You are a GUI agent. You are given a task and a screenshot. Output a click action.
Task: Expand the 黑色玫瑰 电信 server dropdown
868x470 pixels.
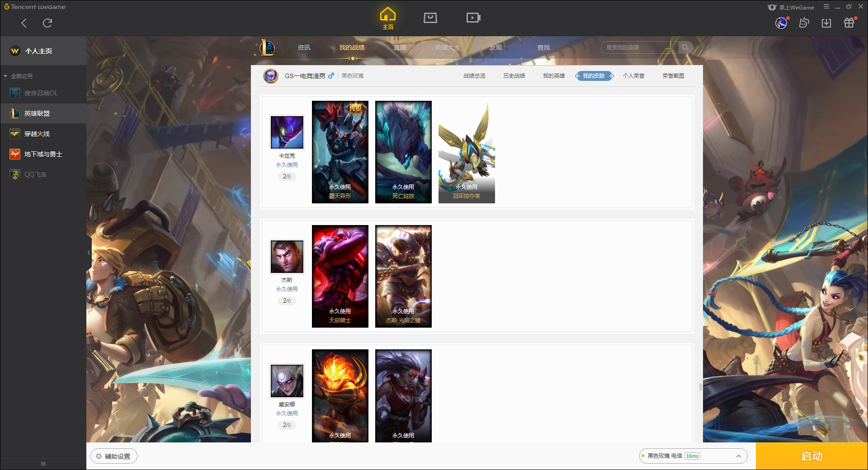pos(693,456)
